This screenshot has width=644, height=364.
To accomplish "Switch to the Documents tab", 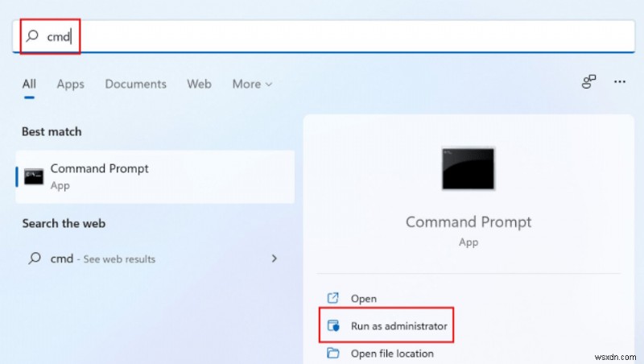I will [x=135, y=85].
